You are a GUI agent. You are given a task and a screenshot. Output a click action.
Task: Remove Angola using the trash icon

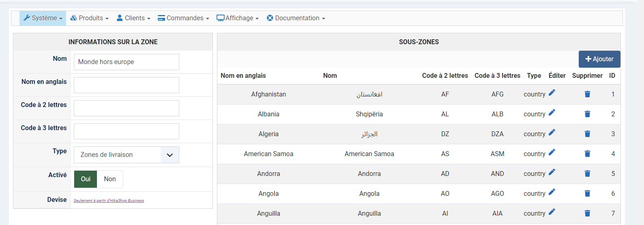tap(587, 193)
